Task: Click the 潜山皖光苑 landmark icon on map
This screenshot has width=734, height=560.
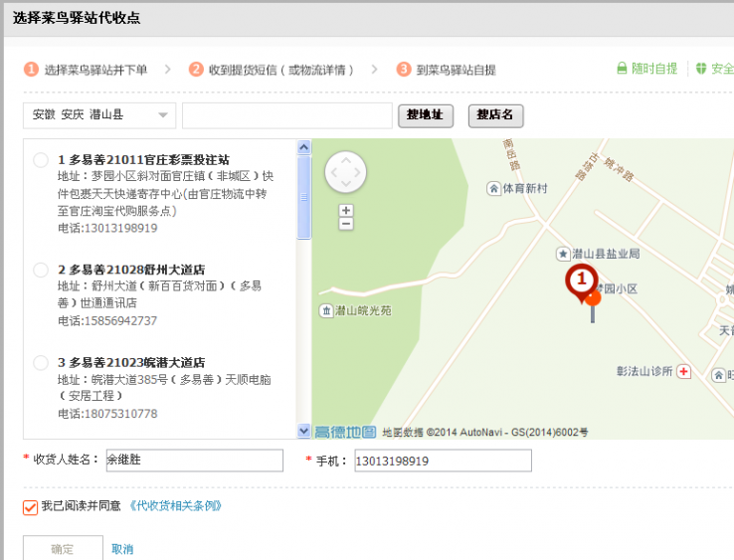Action: click(x=326, y=310)
